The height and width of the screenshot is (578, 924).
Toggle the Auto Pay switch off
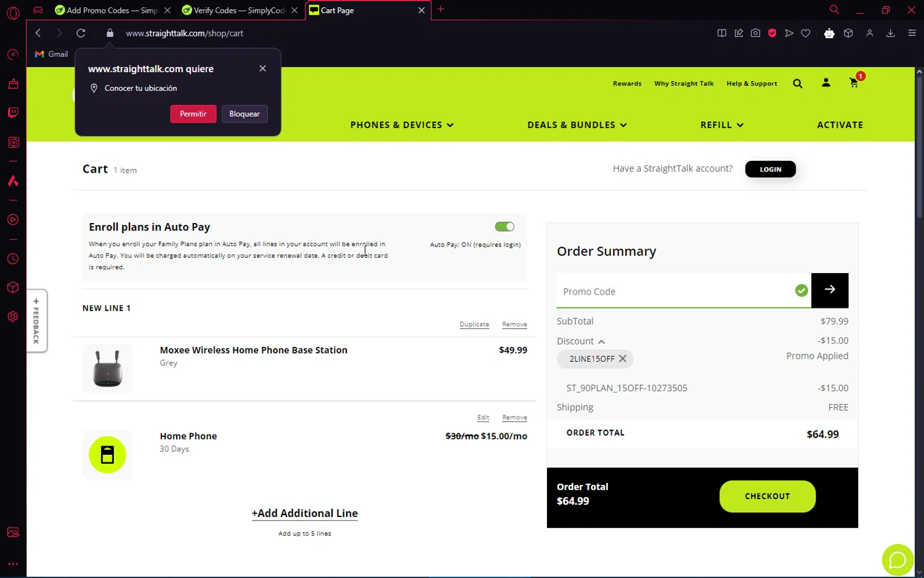click(x=505, y=227)
